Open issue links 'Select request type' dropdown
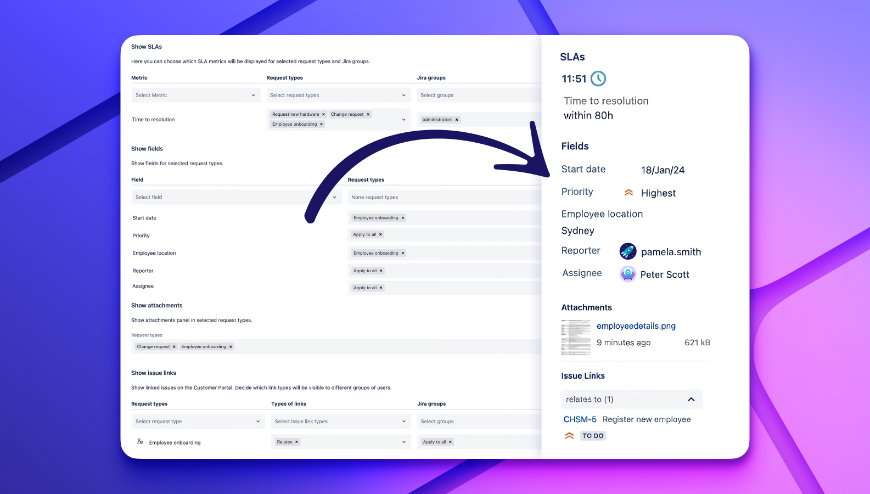 pyautogui.click(x=198, y=421)
